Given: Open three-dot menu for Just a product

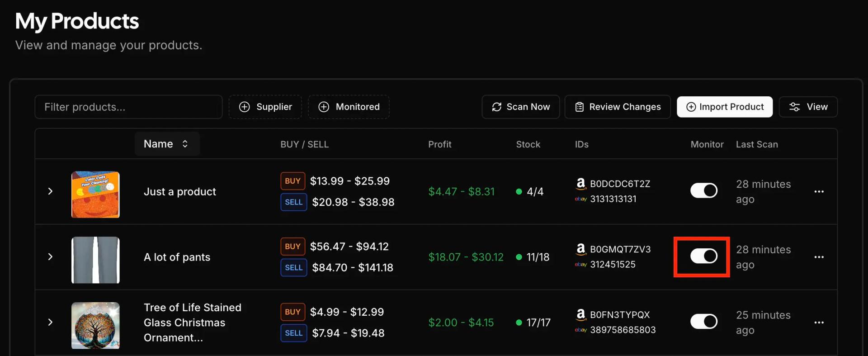Looking at the screenshot, I should click(819, 192).
